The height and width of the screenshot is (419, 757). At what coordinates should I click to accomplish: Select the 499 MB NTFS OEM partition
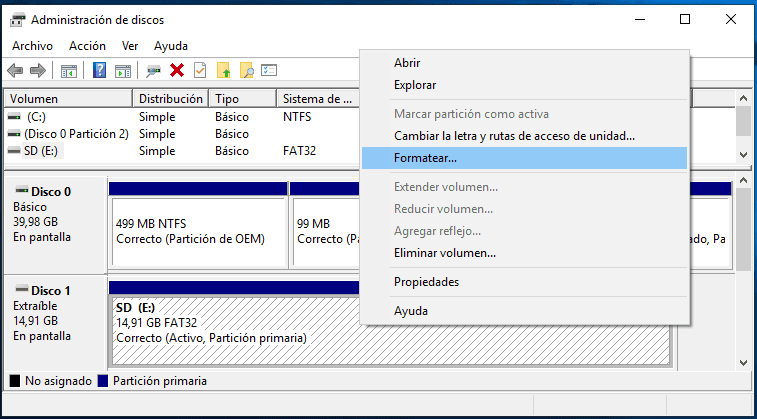point(198,232)
